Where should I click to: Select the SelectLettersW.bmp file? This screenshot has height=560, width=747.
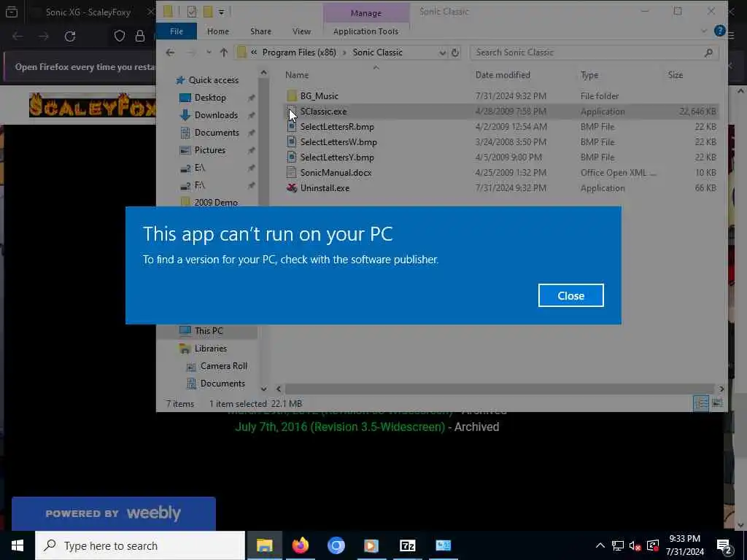click(338, 142)
